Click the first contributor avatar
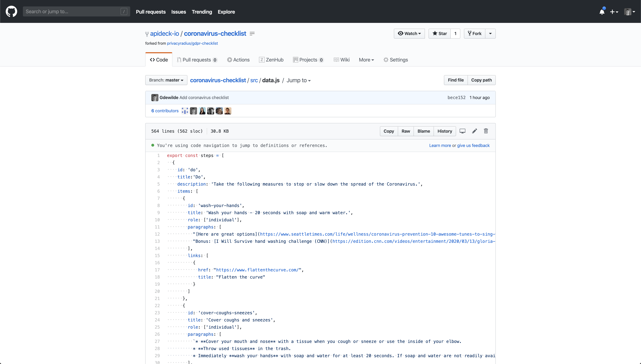This screenshot has width=641, height=364. (185, 111)
